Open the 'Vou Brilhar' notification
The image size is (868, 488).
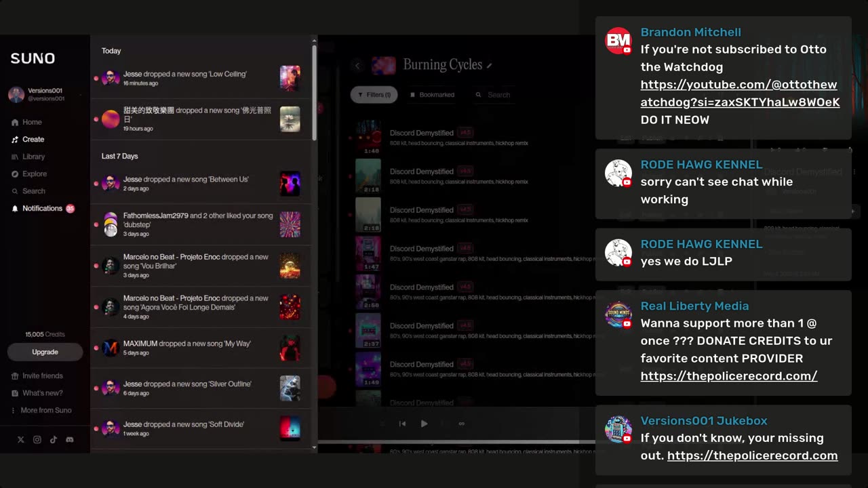201,266
